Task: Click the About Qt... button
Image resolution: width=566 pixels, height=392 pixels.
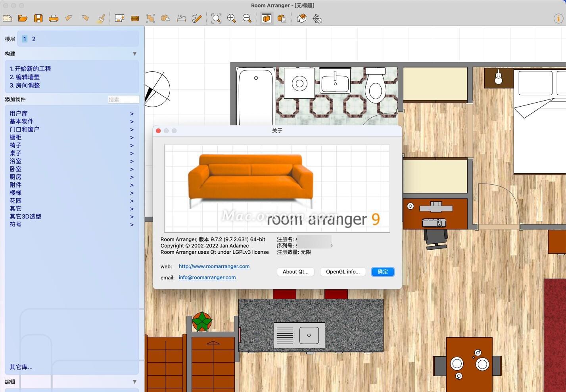Action: point(295,272)
